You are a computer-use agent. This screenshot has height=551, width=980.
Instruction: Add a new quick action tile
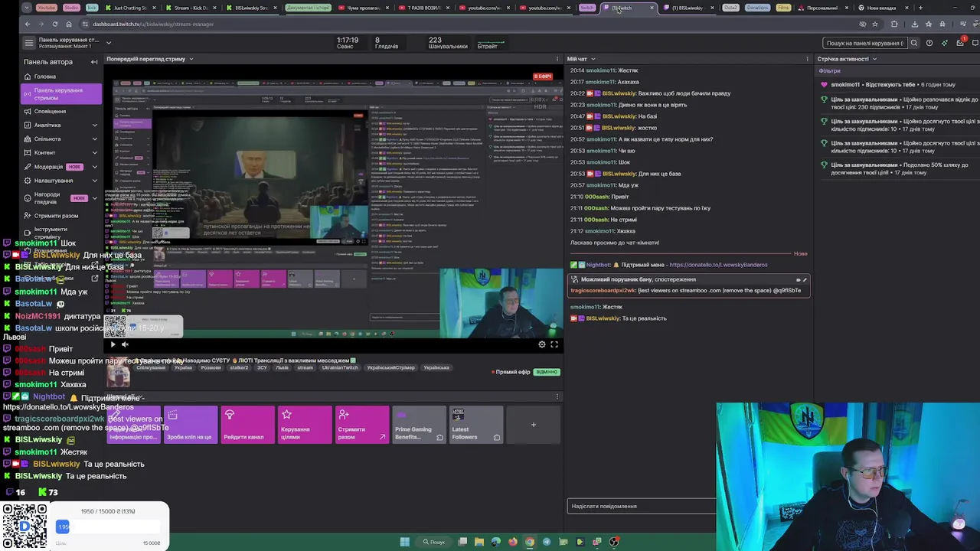coord(533,425)
